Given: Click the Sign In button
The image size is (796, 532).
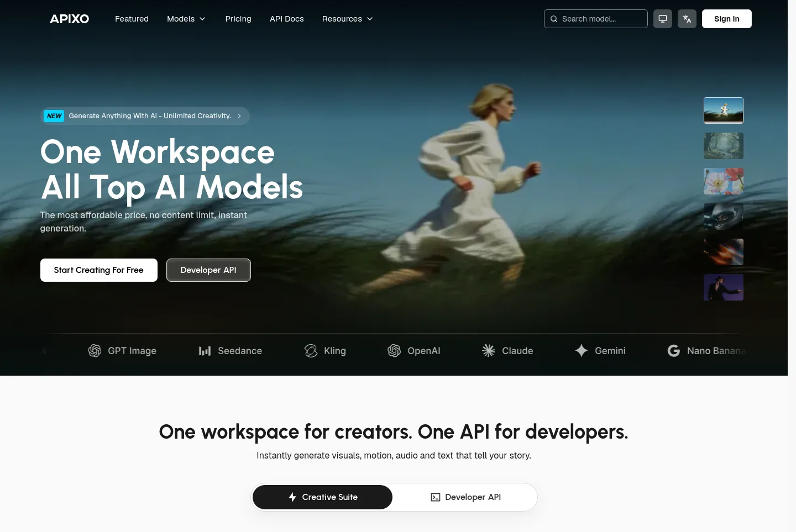Looking at the screenshot, I should [726, 19].
